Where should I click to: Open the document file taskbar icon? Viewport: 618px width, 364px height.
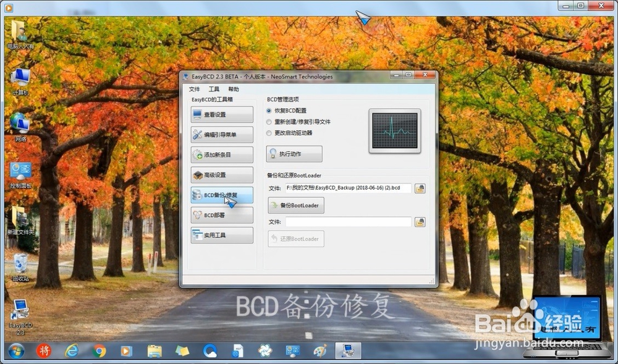(237, 350)
